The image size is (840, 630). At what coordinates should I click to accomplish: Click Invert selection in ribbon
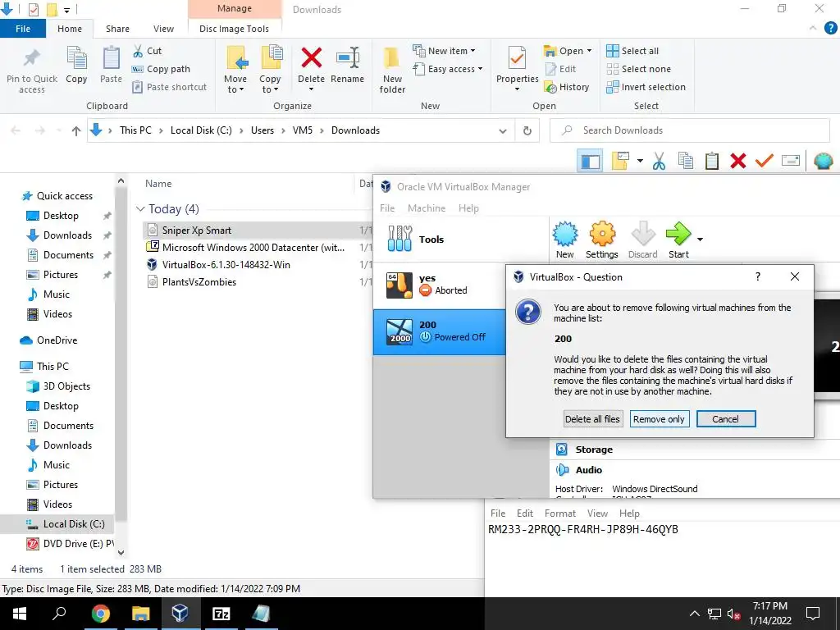point(646,87)
